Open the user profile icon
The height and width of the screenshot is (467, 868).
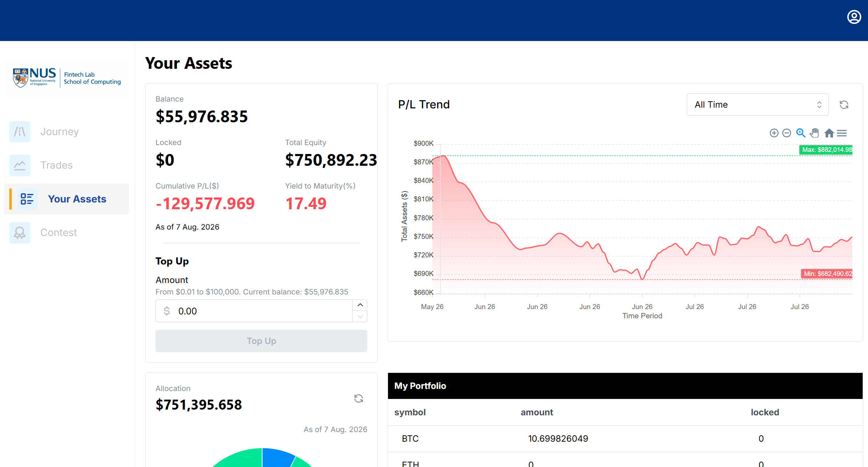(854, 17)
